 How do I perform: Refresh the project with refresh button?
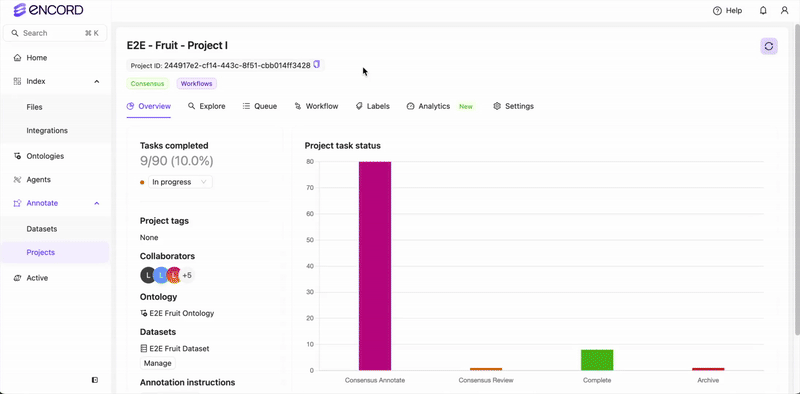(x=769, y=46)
